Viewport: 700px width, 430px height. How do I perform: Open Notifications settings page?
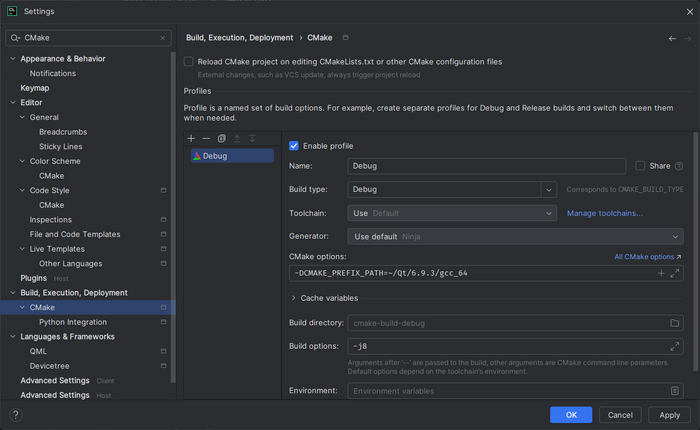point(53,73)
